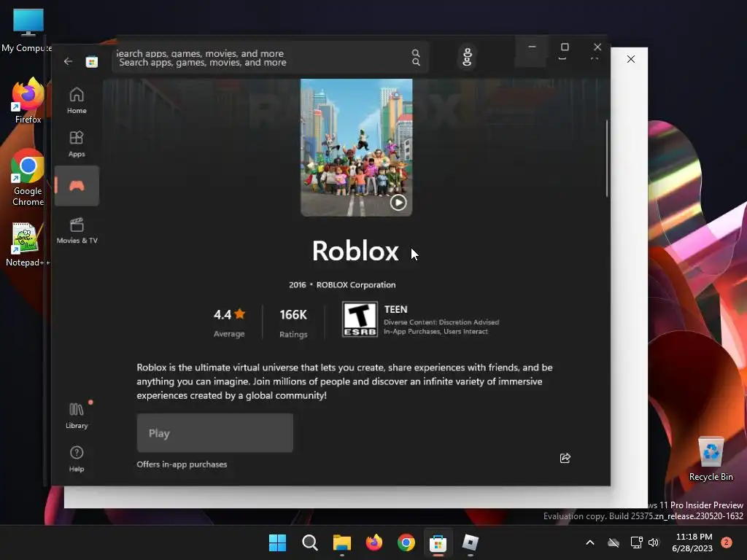Open the notifications badge showing 2
Image resolution: width=747 pixels, height=560 pixels.
tap(727, 542)
